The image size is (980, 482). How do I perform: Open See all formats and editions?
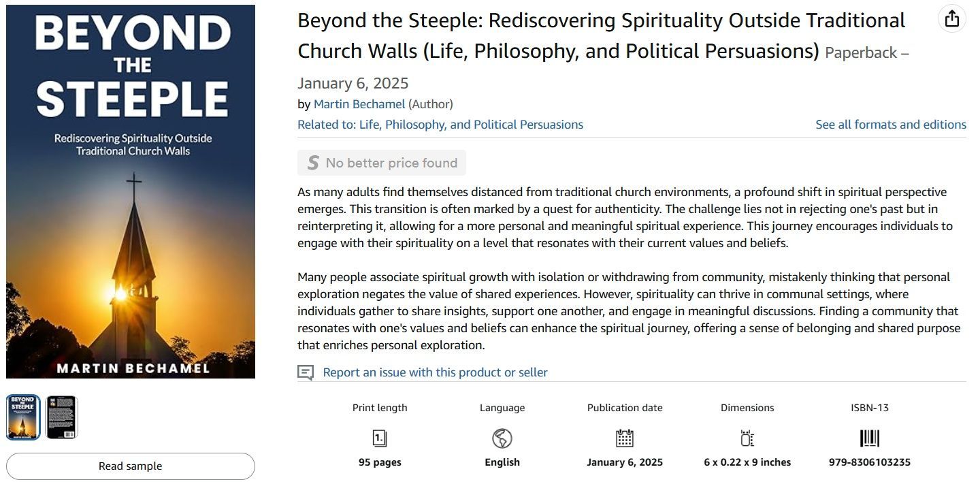coord(891,125)
